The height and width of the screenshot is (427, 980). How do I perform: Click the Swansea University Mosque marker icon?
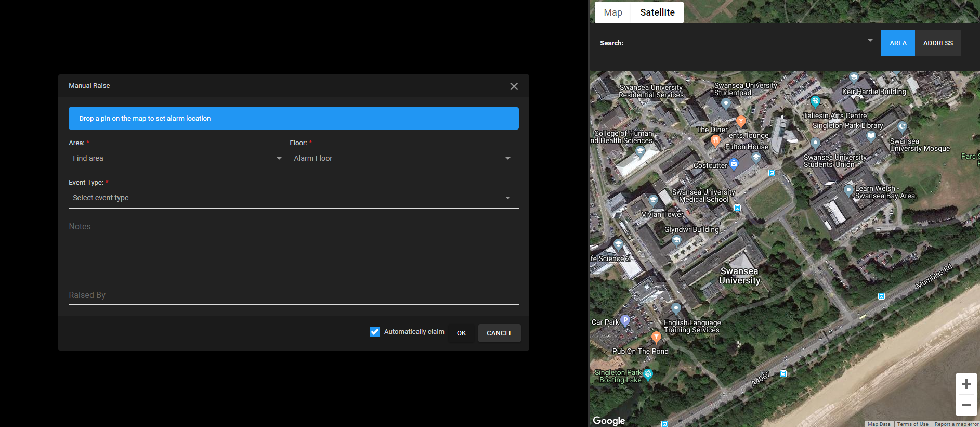[x=903, y=126]
